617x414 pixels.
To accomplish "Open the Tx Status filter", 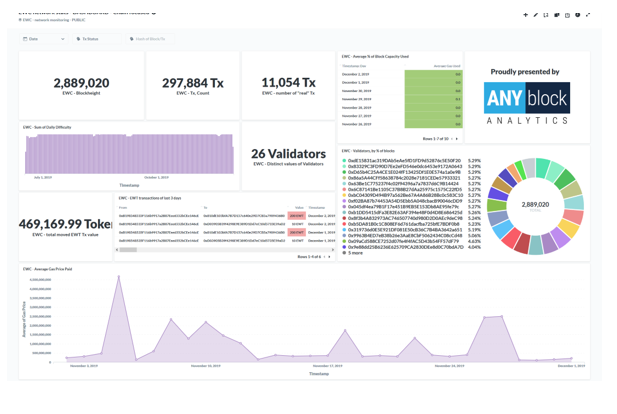I will (x=89, y=39).
